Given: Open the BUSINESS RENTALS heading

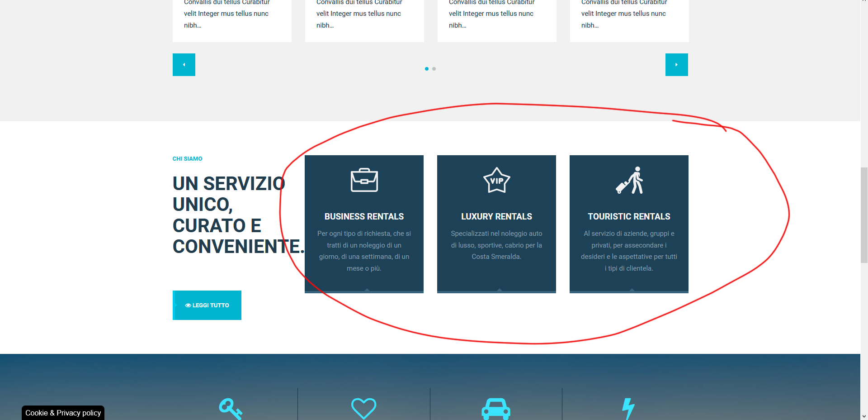Looking at the screenshot, I should tap(364, 217).
